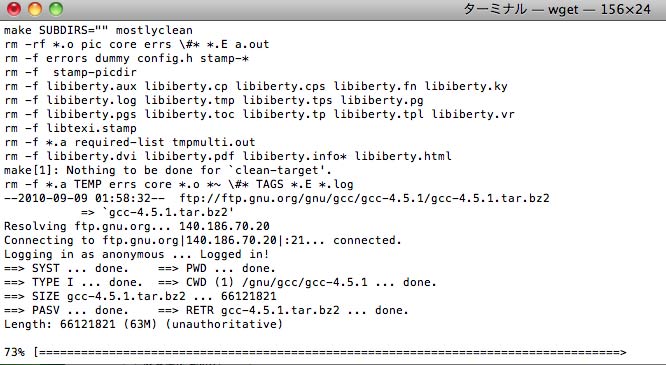Click the 73% percentage text
Screen dimensions: 666x365
(14, 352)
